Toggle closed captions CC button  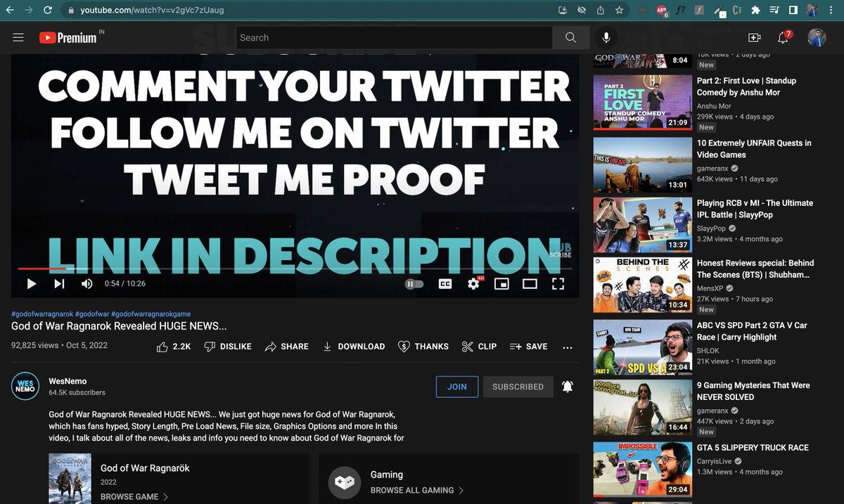pyautogui.click(x=445, y=284)
